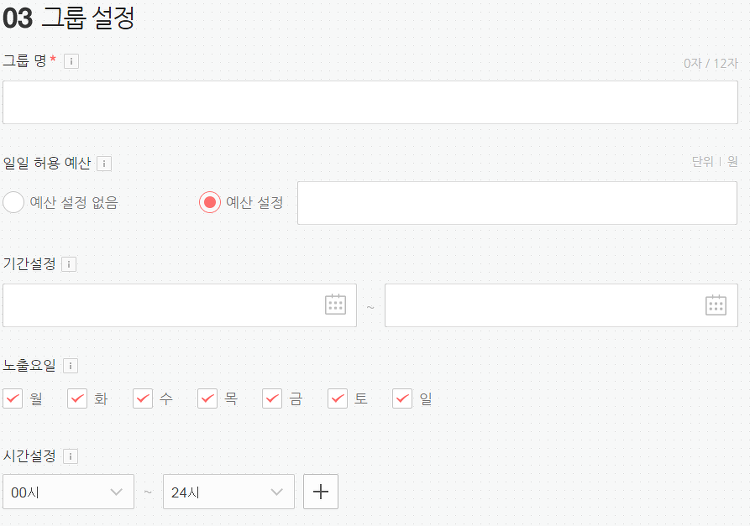Toggle 일 day checkbox
750x526 pixels.
click(402, 398)
